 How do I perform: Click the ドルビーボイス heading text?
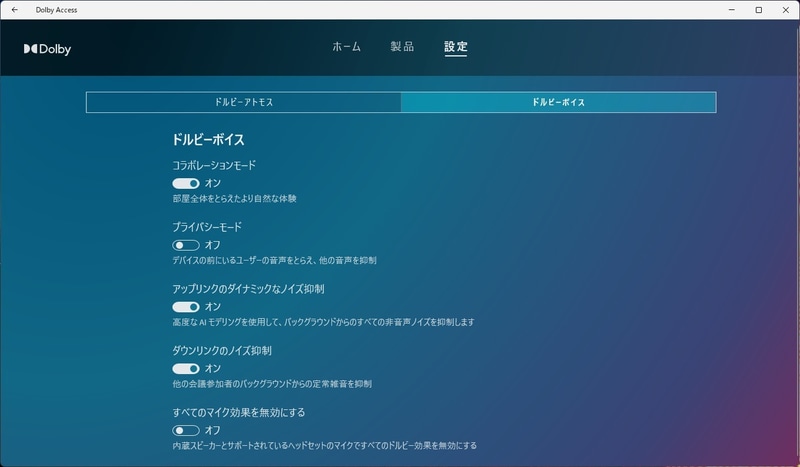click(208, 139)
